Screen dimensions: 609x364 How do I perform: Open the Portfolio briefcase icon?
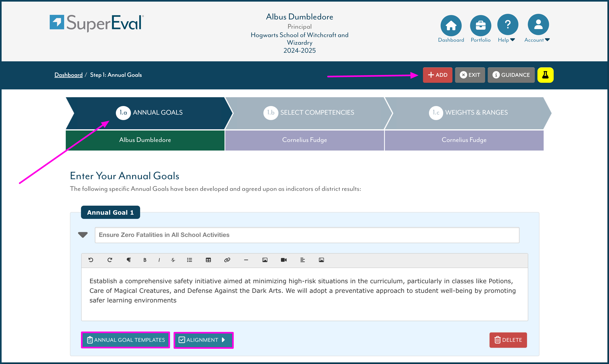pyautogui.click(x=480, y=25)
